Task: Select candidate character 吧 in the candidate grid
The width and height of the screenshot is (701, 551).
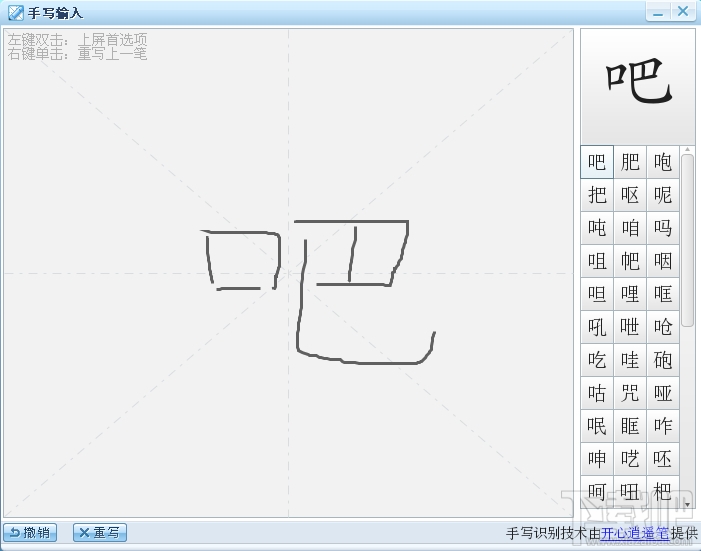Action: (597, 162)
